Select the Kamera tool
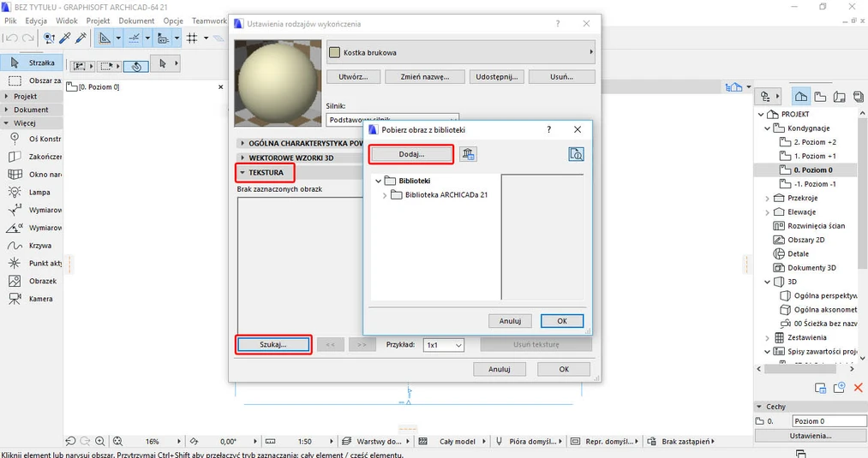868x458 pixels. [x=32, y=299]
